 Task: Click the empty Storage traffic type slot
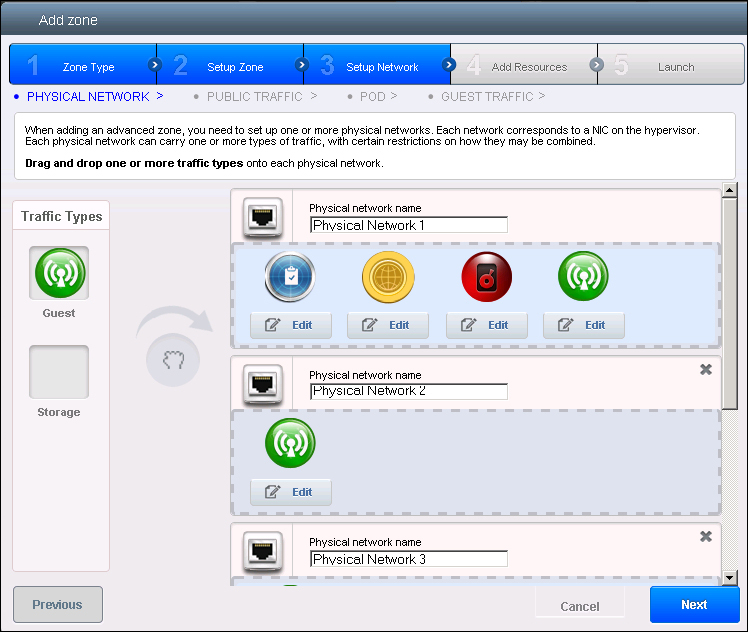tap(59, 372)
